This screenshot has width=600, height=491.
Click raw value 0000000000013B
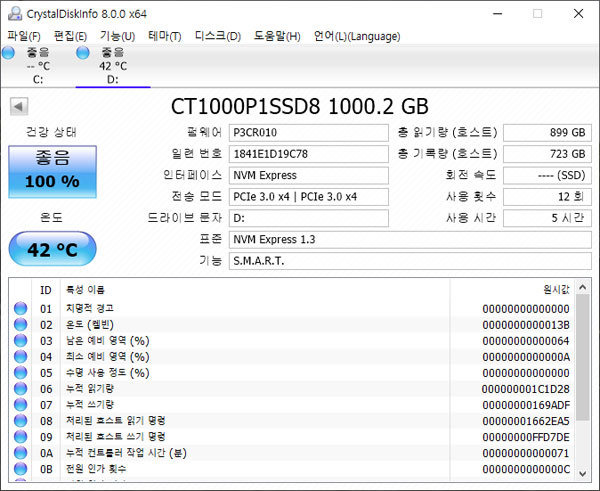pyautogui.click(x=526, y=325)
